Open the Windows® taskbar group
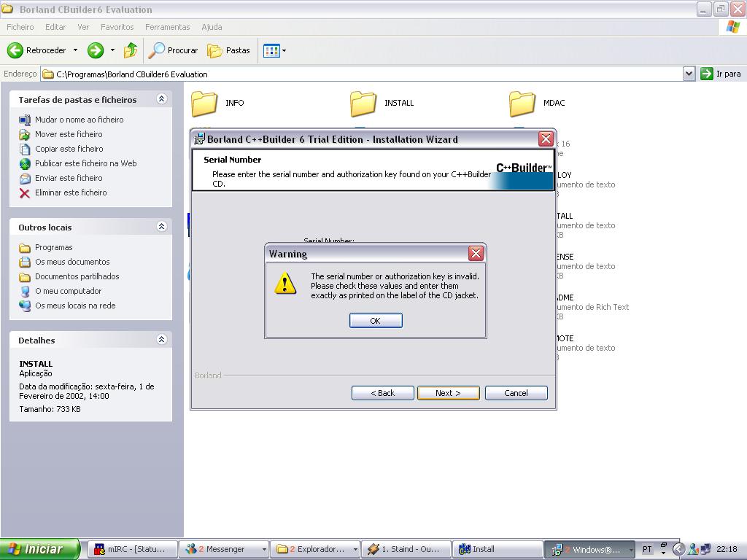Viewport: 747px width, 560px height. [x=589, y=549]
